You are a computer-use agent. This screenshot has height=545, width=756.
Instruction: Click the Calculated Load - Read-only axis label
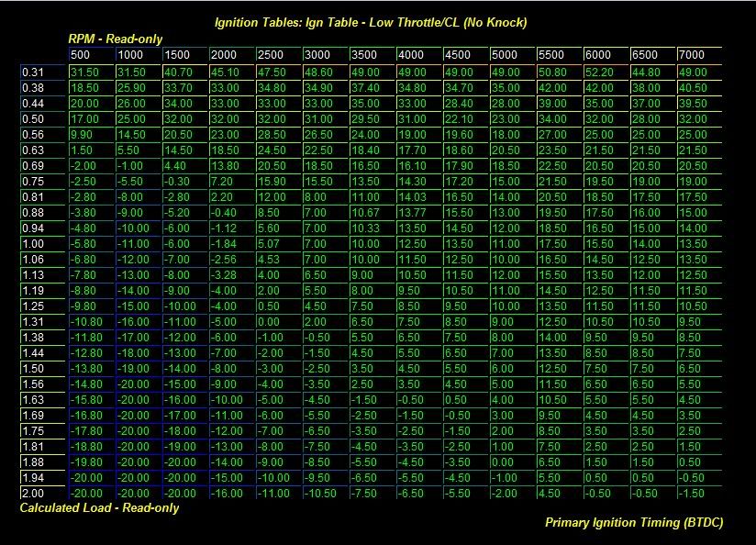tap(99, 507)
